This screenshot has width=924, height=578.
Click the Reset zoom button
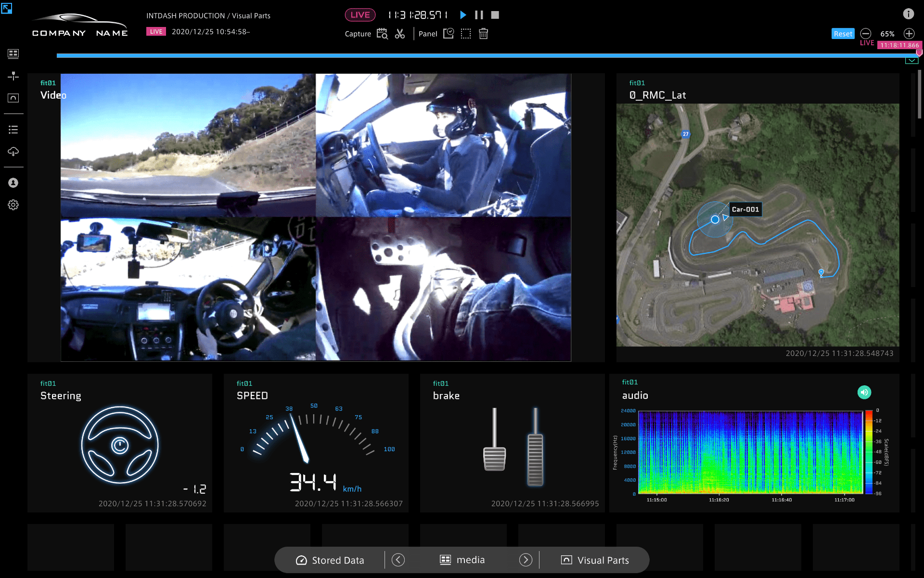(x=843, y=34)
